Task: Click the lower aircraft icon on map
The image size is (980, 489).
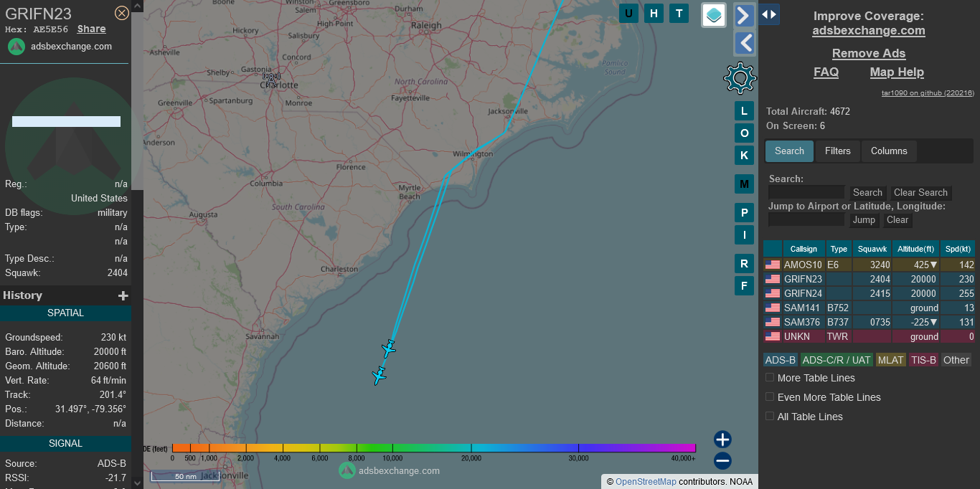Action: pos(379,375)
